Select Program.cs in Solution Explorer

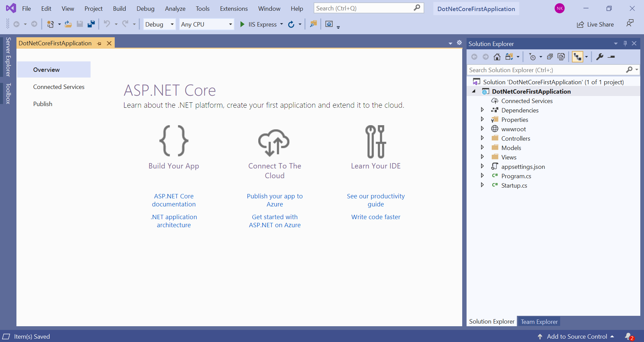[516, 176]
